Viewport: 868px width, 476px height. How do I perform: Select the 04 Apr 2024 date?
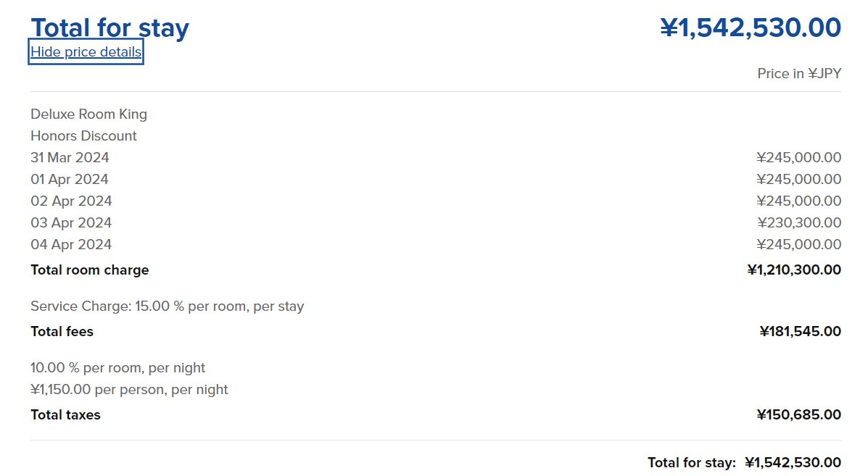pyautogui.click(x=71, y=244)
